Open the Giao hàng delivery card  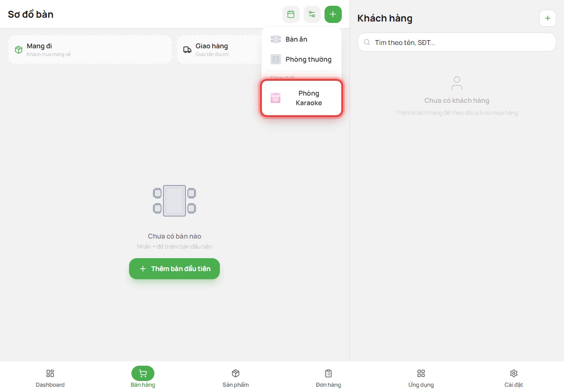[220, 50]
